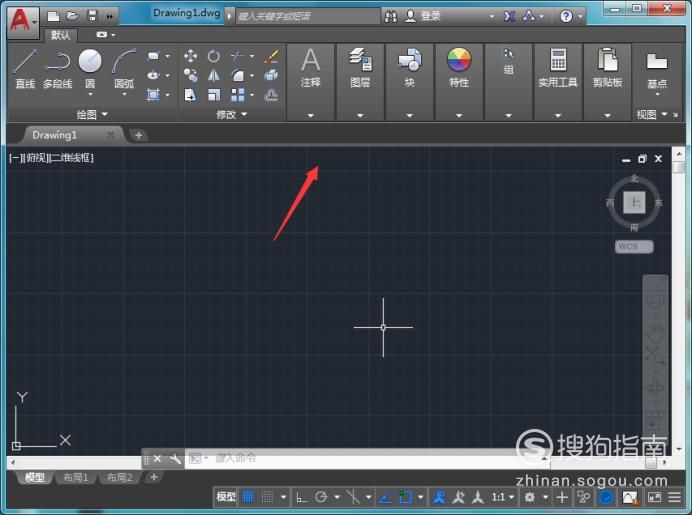This screenshot has height=515, width=692.
Task: Click the Mirror tool icon
Action: (x=214, y=75)
